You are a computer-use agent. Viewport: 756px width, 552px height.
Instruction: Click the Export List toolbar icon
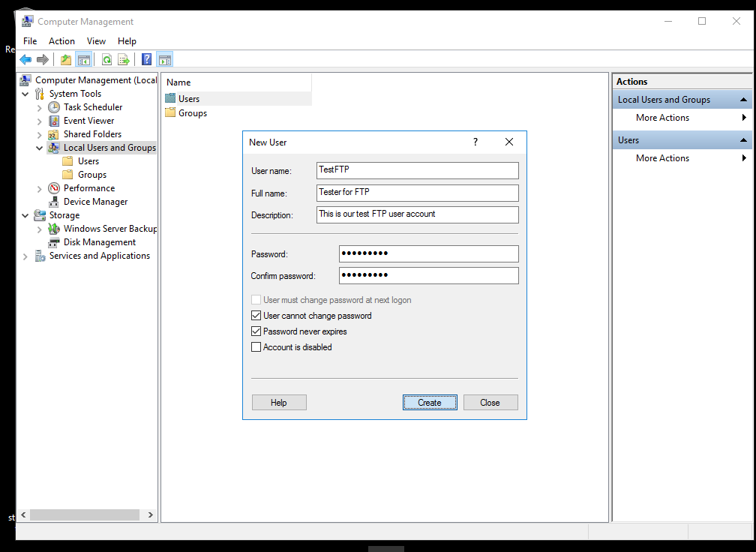(x=124, y=60)
